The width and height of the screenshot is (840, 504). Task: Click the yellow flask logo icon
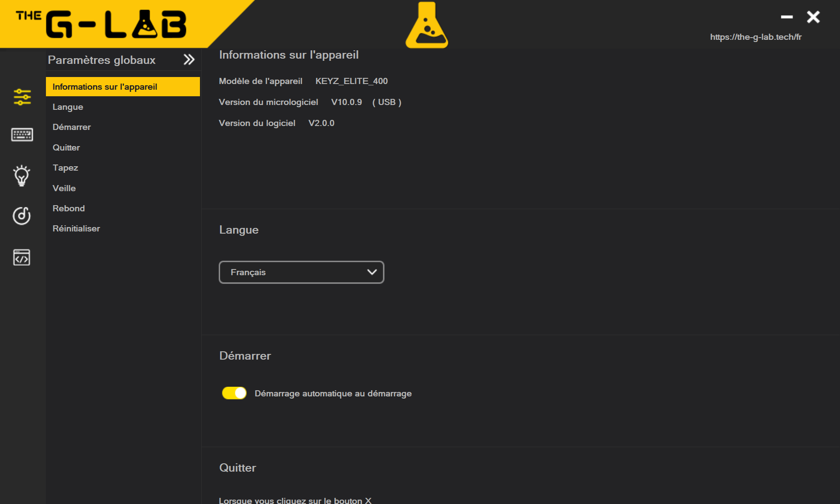pyautogui.click(x=427, y=25)
